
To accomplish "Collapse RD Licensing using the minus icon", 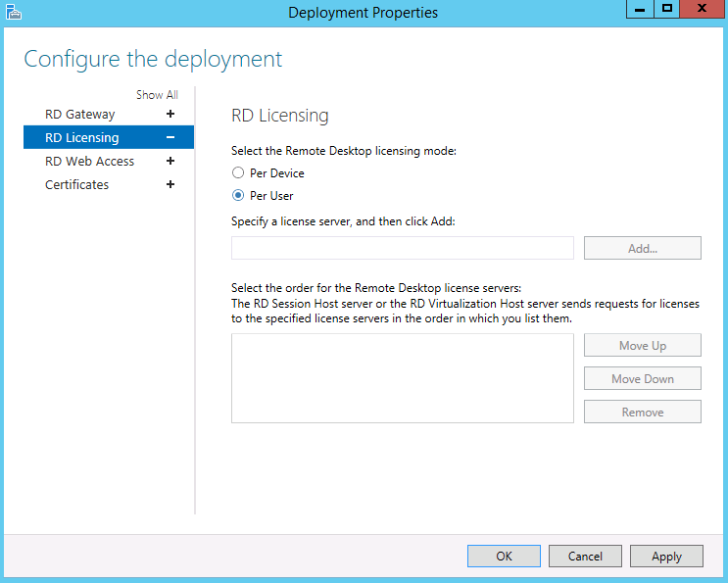I will (x=170, y=137).
